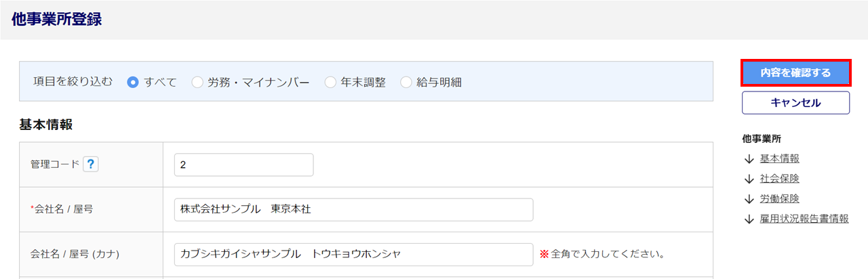Choose the 年末調整 filter radio button

coord(330,83)
